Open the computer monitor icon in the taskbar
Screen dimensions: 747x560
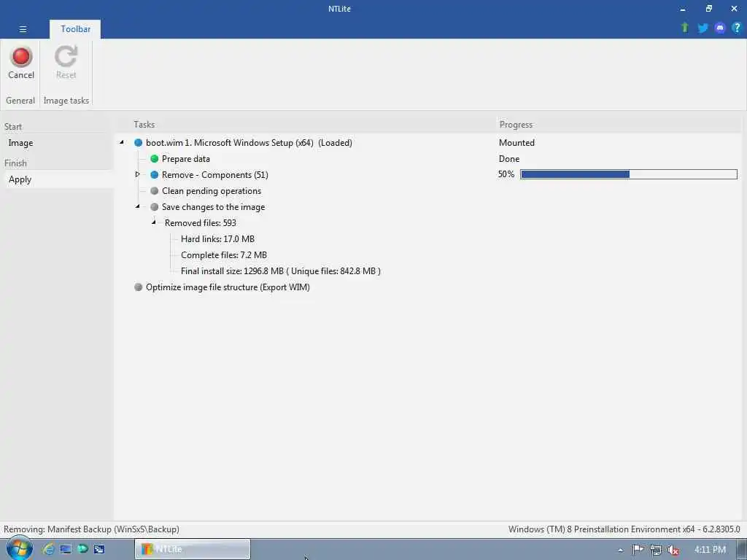[x=66, y=549]
